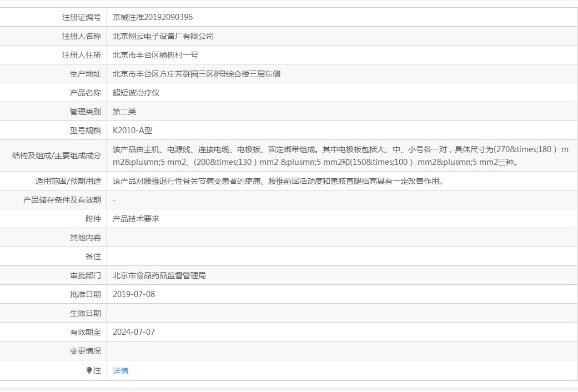Screen dimensions: 578x392
Task: Click the intended use text 该产品对腰椎退行性骨关节病变
Action: 278,181
